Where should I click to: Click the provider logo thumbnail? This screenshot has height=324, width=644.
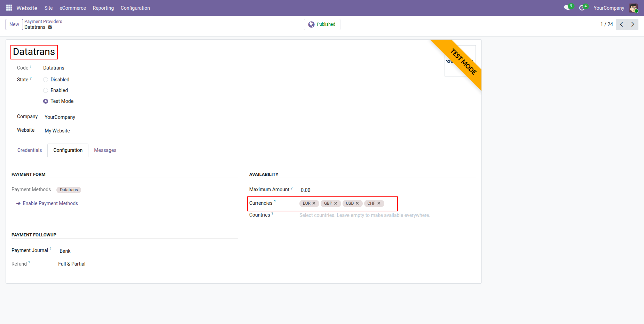(x=460, y=61)
